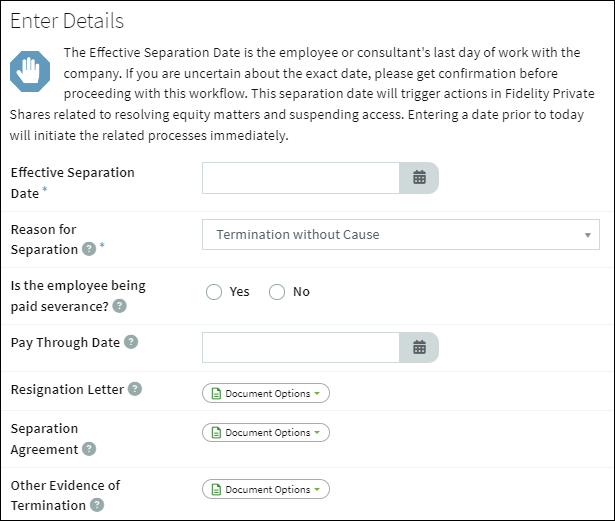615x521 pixels.
Task: Click the Pay Through Date text field
Action: coord(301,347)
